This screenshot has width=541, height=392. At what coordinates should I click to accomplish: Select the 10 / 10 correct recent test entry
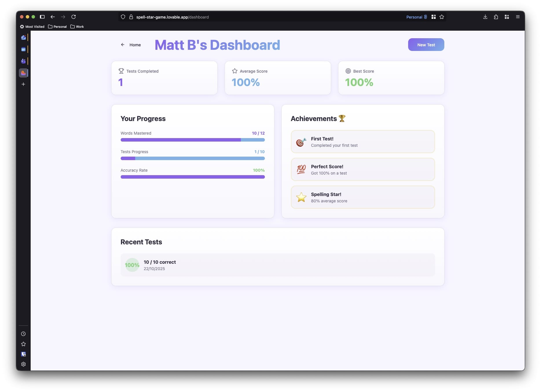277,265
